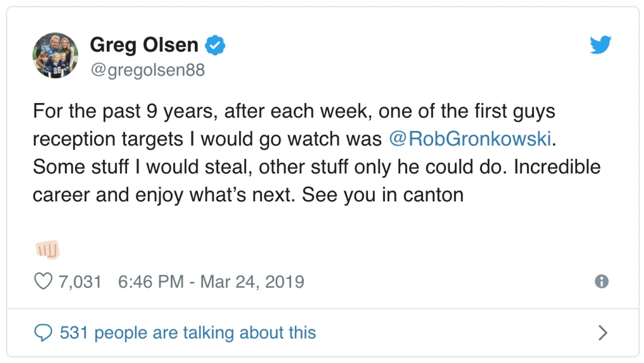Screen dimensions: 644x363
Task: Open '531 people are talking about this'
Action: (x=188, y=333)
